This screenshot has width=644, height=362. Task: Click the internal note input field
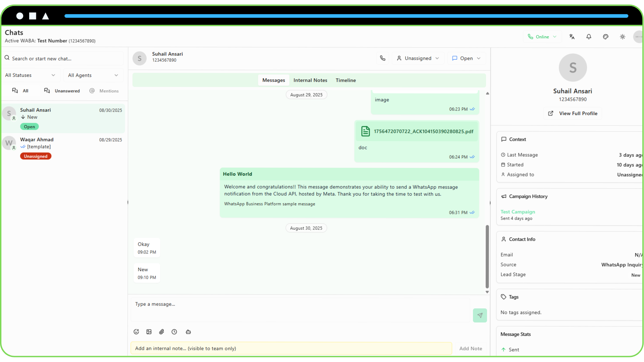(x=291, y=349)
